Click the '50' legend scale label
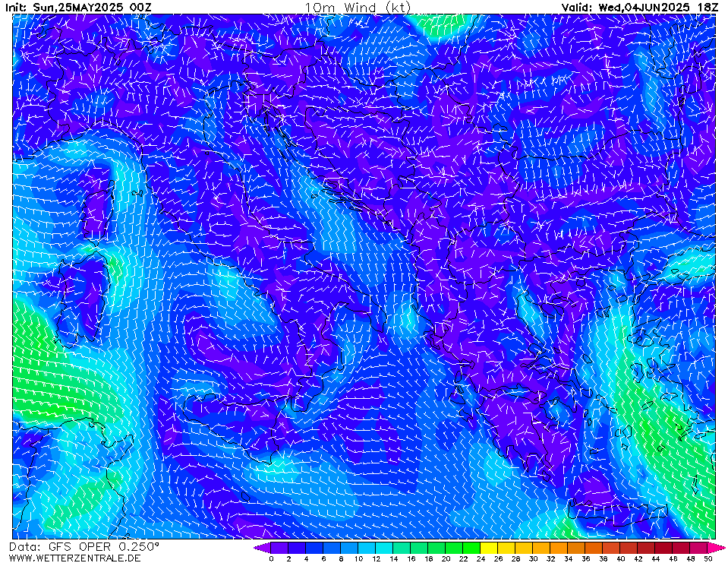 (708, 558)
